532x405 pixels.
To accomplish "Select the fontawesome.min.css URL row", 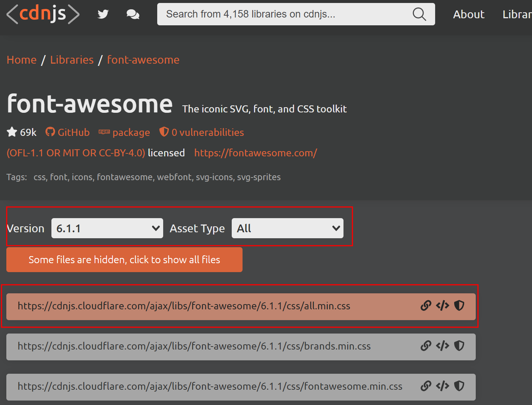I will pos(241,387).
